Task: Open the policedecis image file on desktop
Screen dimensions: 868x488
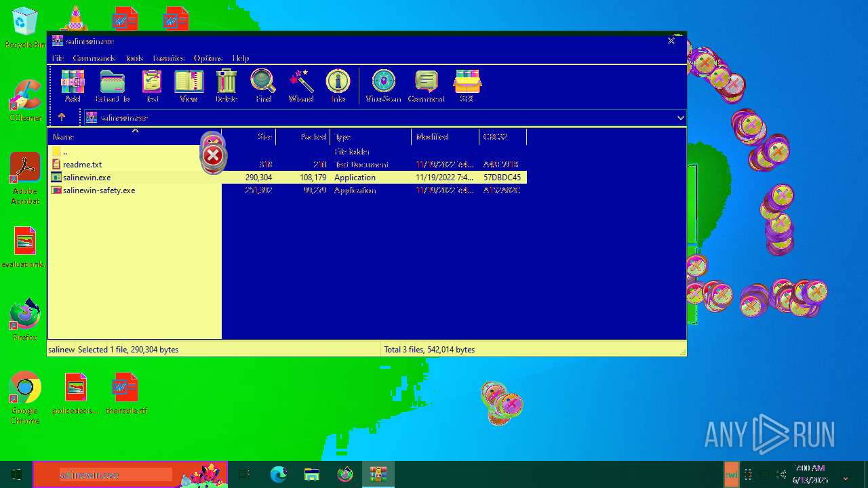Action: [76, 394]
